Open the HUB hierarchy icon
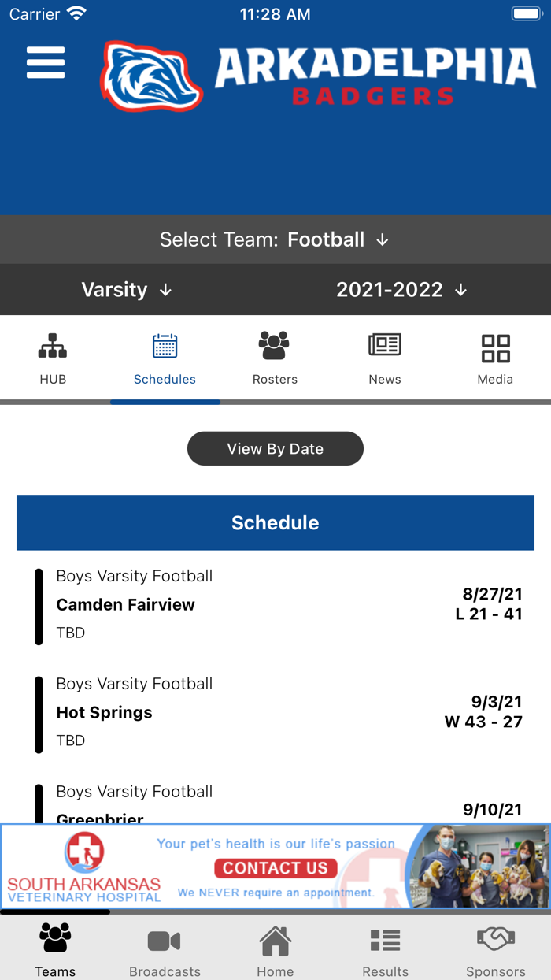The image size is (551, 980). point(53,347)
